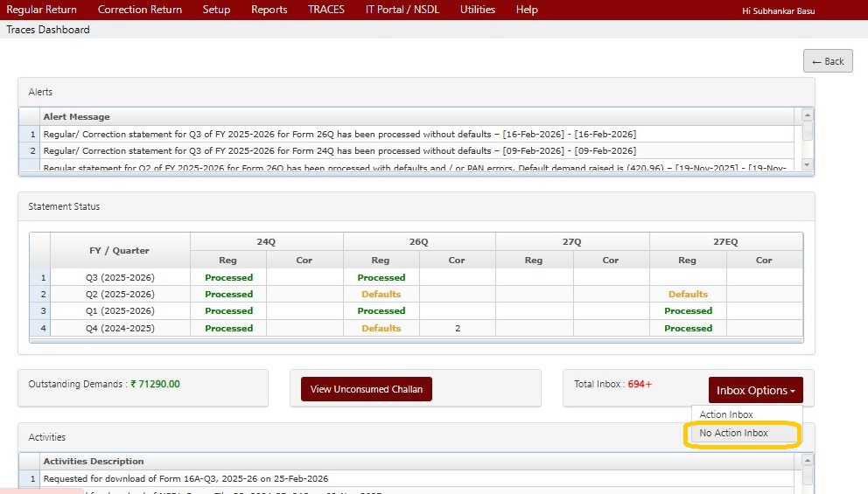Image resolution: width=868 pixels, height=494 pixels.
Task: Select first alert message row
Action: (339, 135)
